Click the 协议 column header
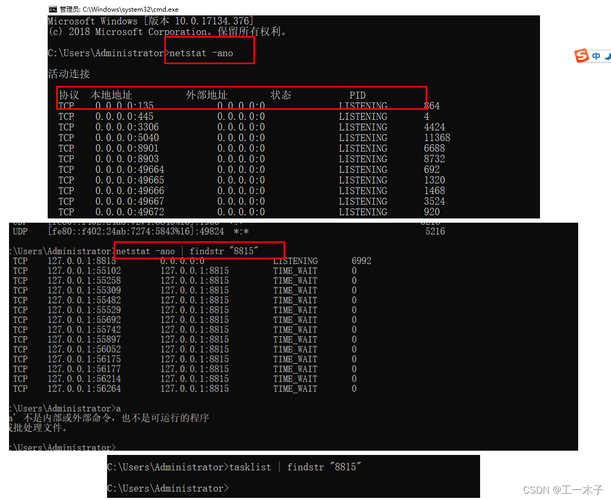This screenshot has width=611, height=500. pos(67,95)
